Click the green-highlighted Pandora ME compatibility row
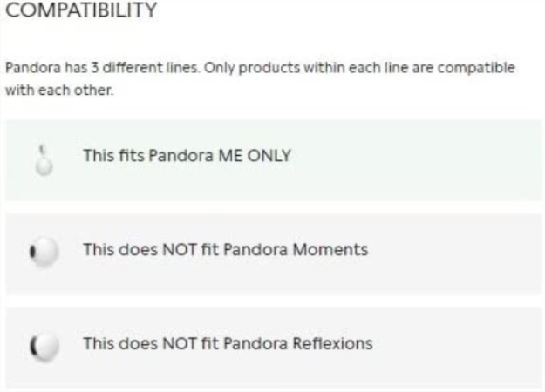 coord(273,160)
